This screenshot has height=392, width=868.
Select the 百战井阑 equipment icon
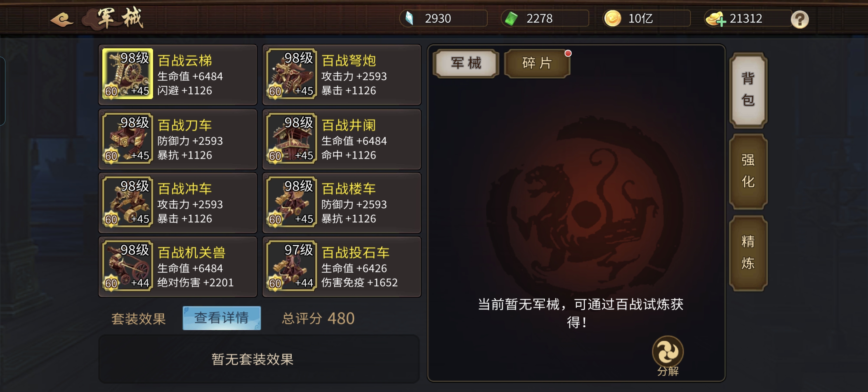[291, 138]
